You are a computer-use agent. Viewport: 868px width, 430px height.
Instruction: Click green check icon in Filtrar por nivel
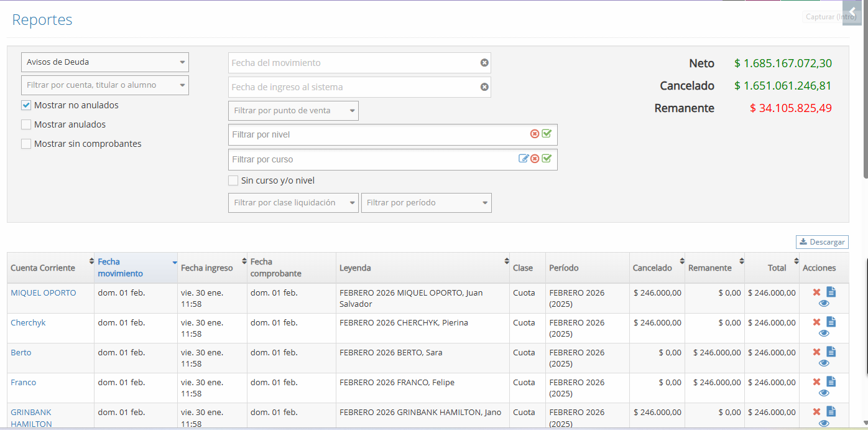click(x=547, y=134)
